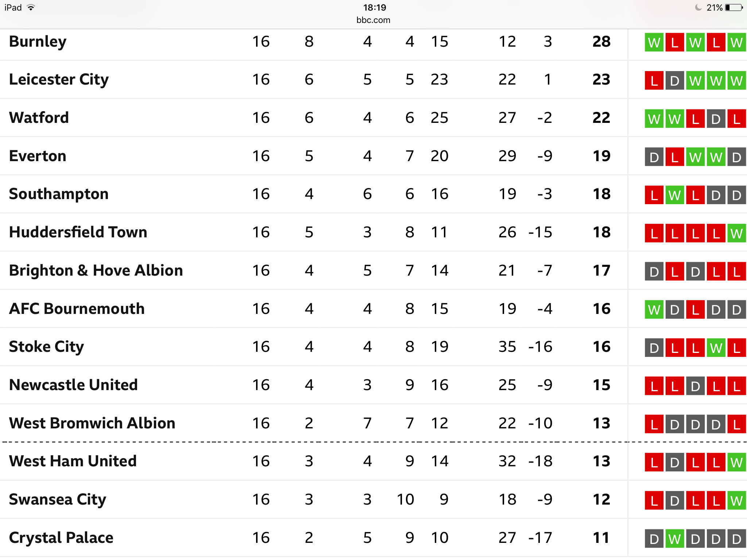
Task: Open the Everton team page
Action: pos(38,156)
